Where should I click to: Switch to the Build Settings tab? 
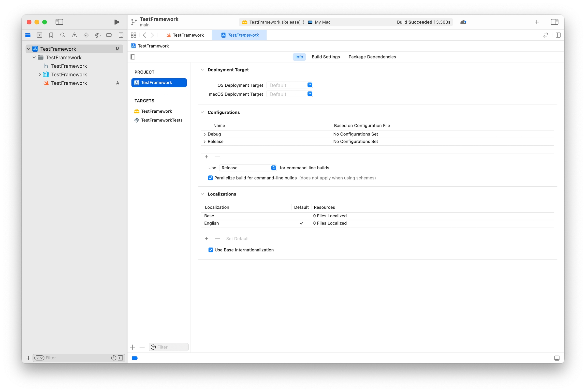[x=326, y=57]
